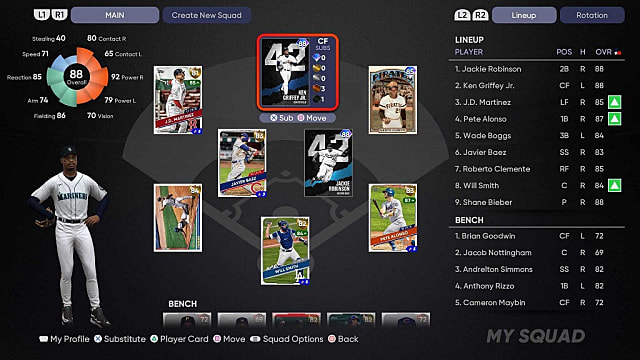Select the J.D. Martinez player card
Image resolution: width=640 pixels, height=360 pixels.
178,100
